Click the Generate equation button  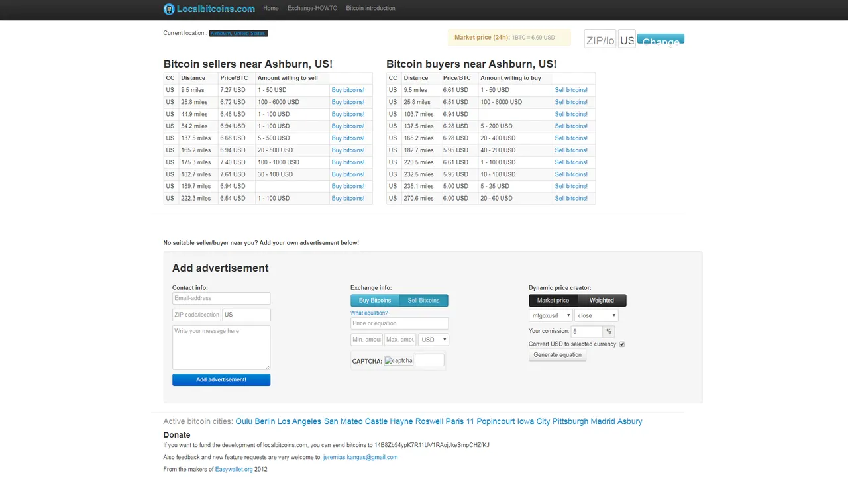pyautogui.click(x=558, y=355)
